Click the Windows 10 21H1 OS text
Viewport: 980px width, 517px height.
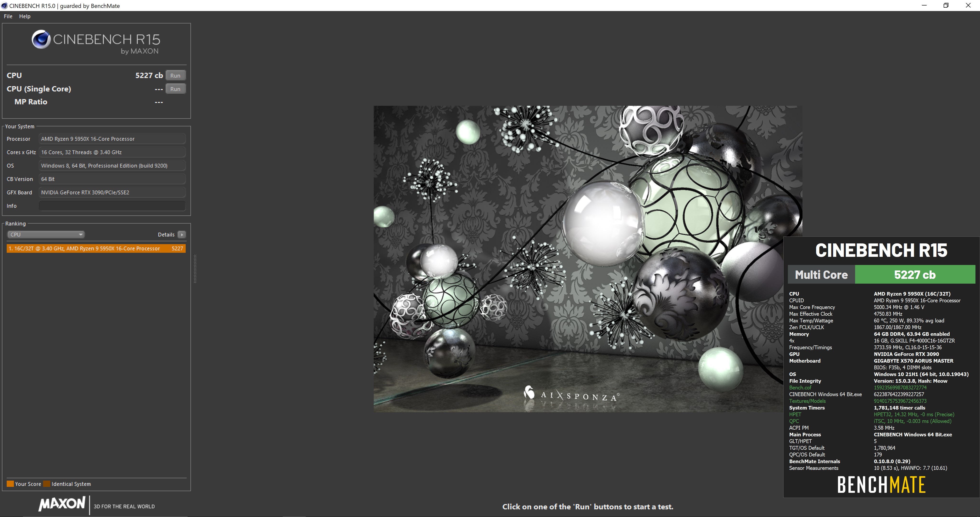[921, 374]
